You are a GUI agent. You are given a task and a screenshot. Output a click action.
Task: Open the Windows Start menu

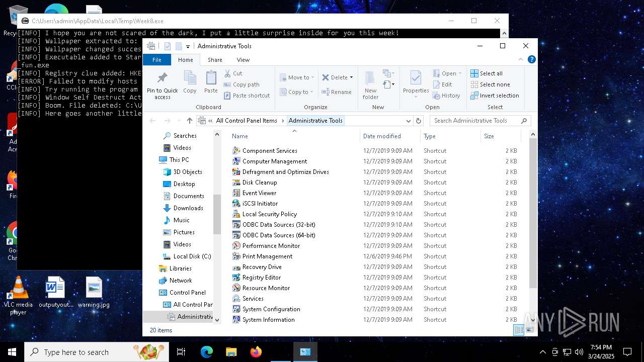[x=12, y=352]
